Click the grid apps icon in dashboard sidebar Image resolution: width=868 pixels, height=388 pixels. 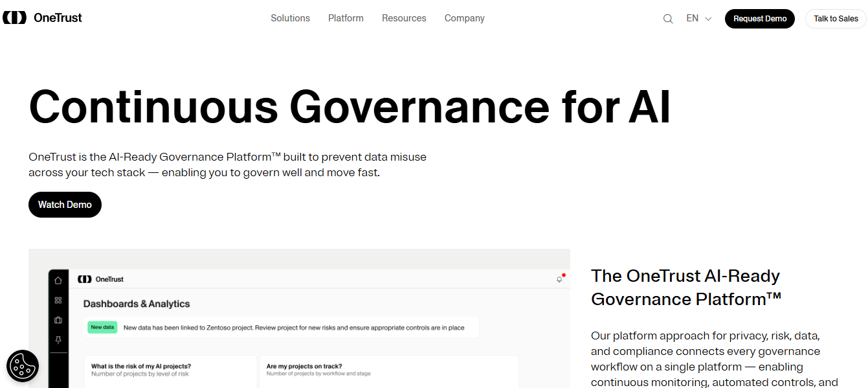pos(58,300)
